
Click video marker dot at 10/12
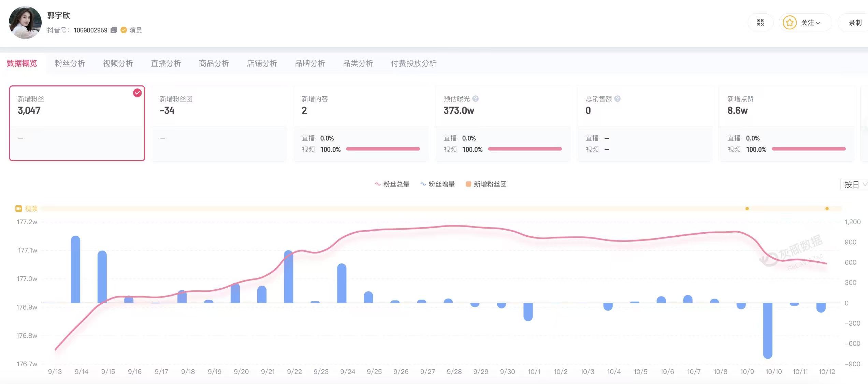click(x=827, y=208)
